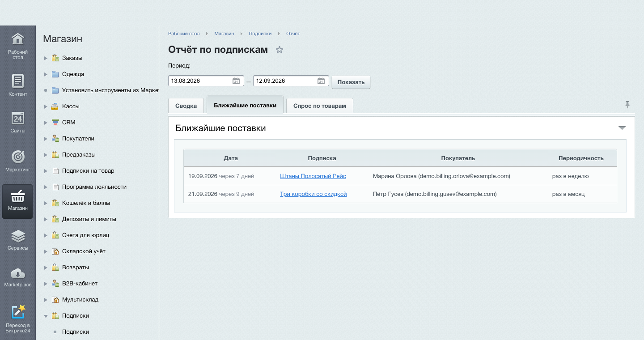Open Подписки child item under Подписки
This screenshot has width=644, height=340.
click(76, 331)
